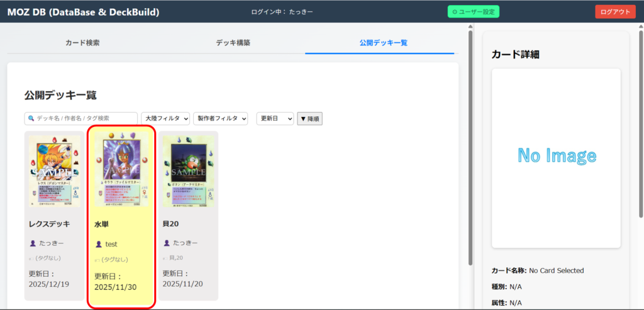Image resolution: width=644 pixels, height=310 pixels.
Task: Select the レクスデッキ card thumbnail
Action: coord(54,171)
